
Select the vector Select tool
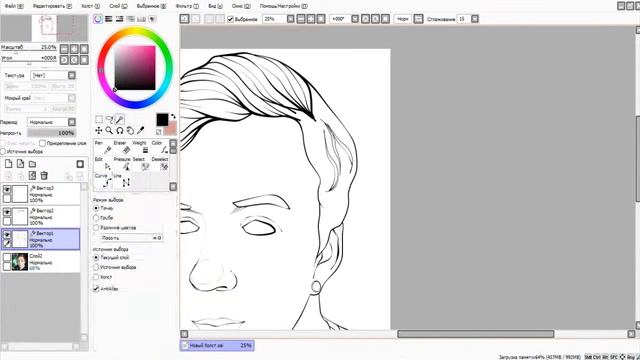coord(141,164)
